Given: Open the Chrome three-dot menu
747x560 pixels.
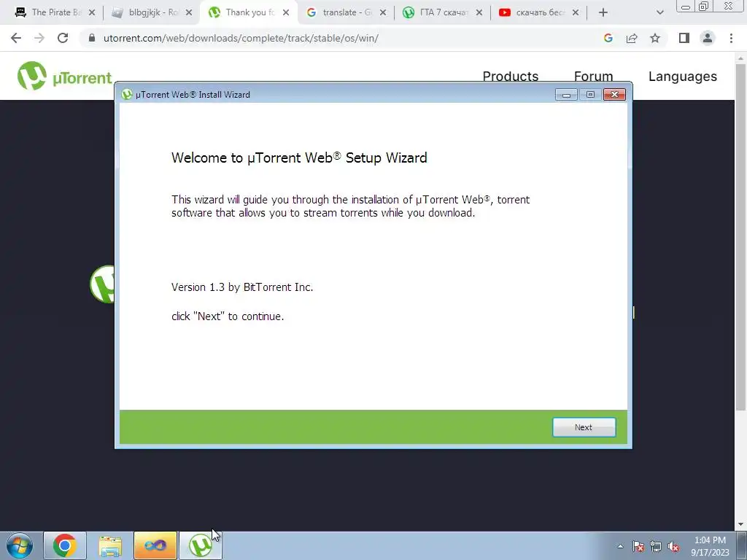Looking at the screenshot, I should point(731,38).
